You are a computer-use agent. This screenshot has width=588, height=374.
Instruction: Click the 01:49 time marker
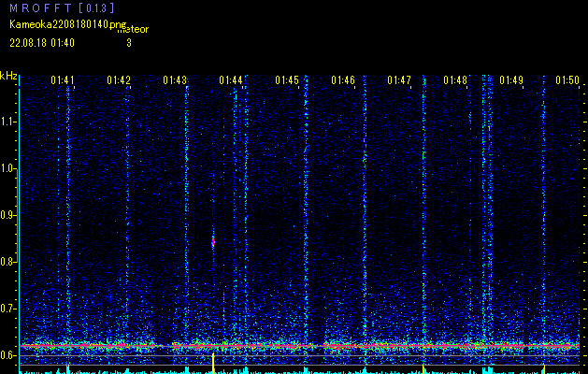(x=511, y=80)
